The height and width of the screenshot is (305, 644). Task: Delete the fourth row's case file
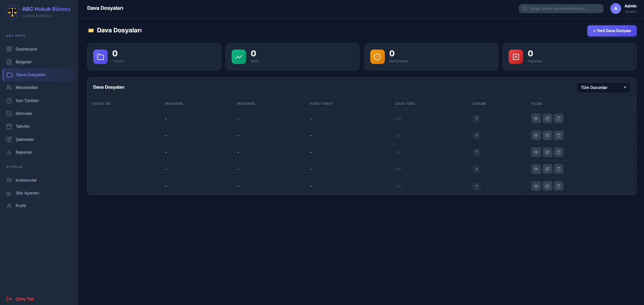[558, 169]
